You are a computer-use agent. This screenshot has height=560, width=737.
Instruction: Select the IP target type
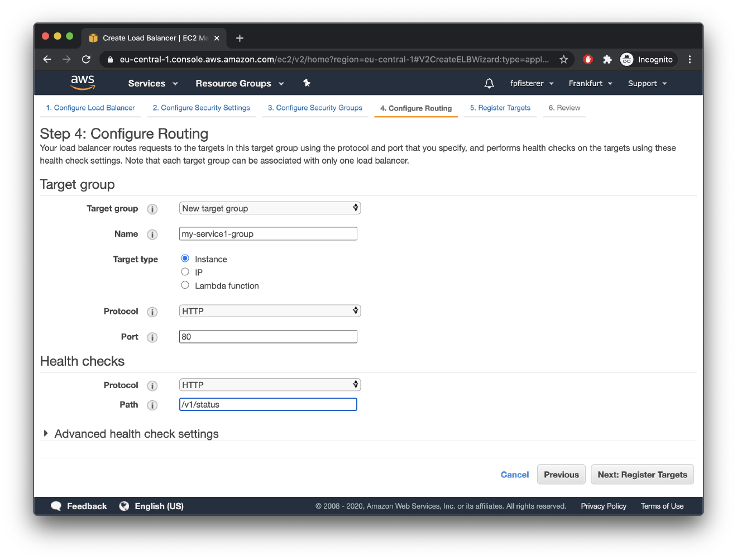pos(185,272)
